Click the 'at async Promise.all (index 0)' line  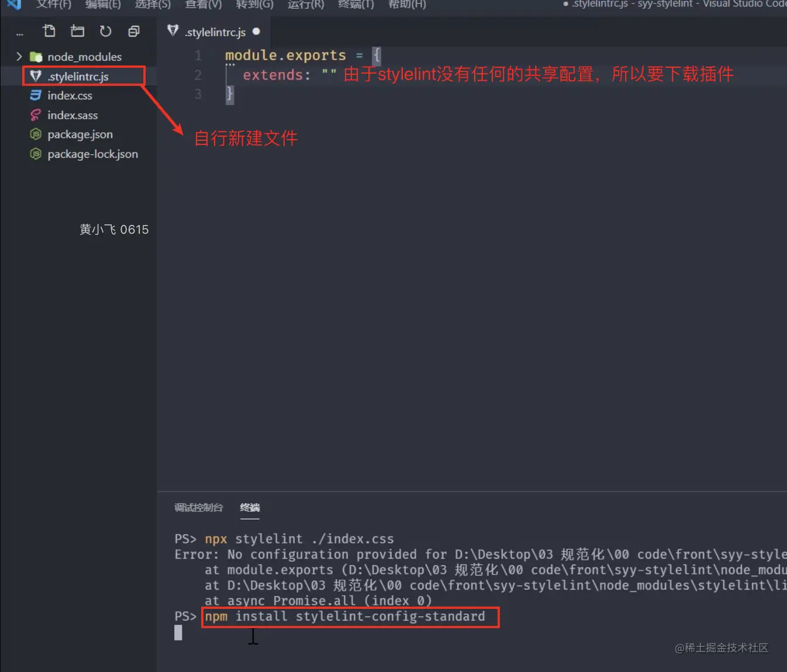point(318,601)
